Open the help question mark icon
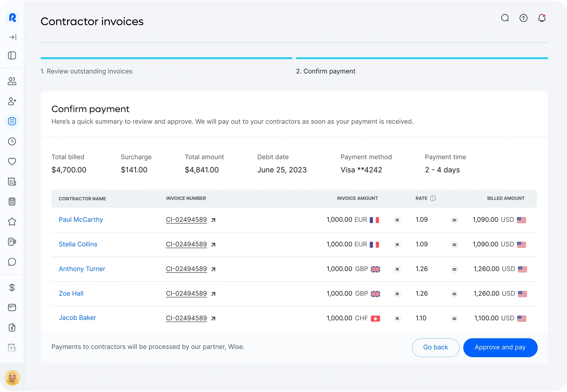Screen dimensions: 567x392 tap(523, 18)
